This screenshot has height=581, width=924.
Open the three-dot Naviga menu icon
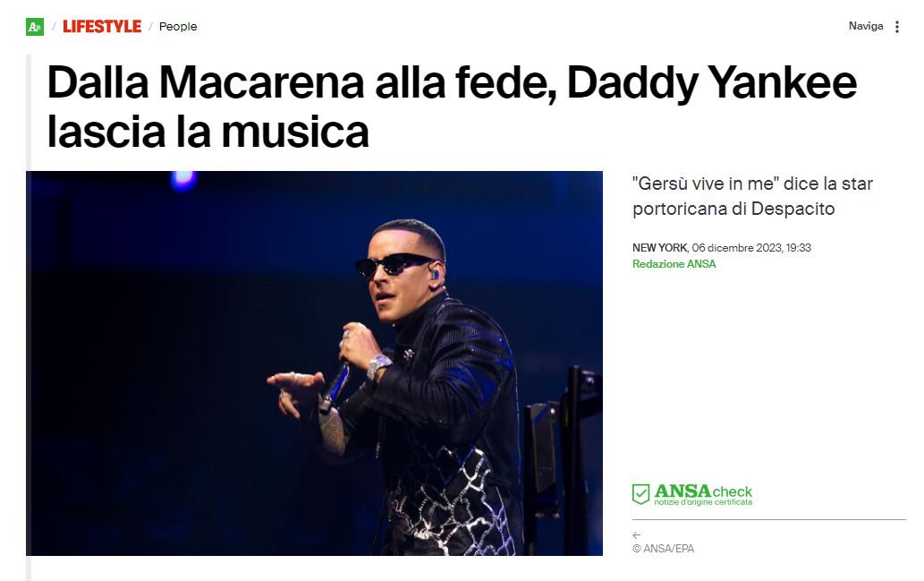[897, 27]
